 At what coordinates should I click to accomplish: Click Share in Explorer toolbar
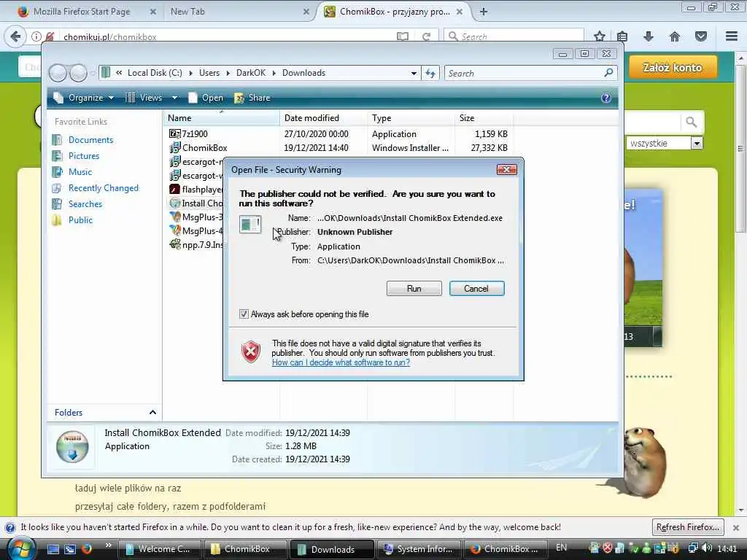(252, 98)
